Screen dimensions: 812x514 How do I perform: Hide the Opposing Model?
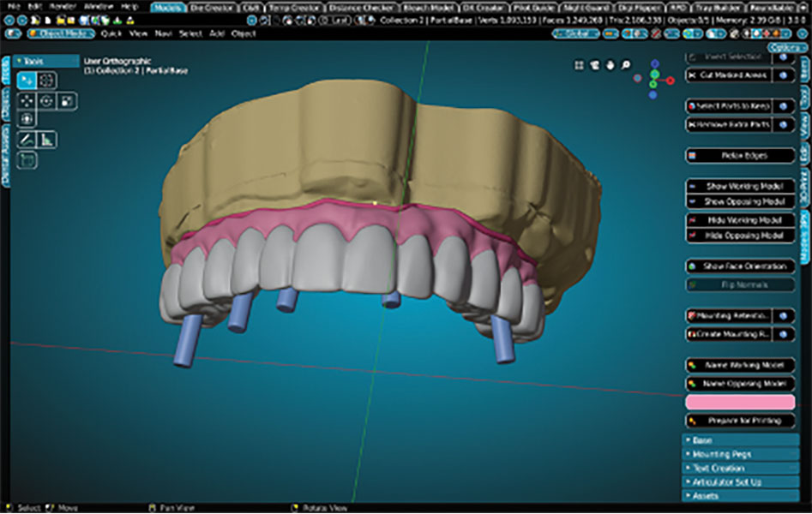[740, 235]
